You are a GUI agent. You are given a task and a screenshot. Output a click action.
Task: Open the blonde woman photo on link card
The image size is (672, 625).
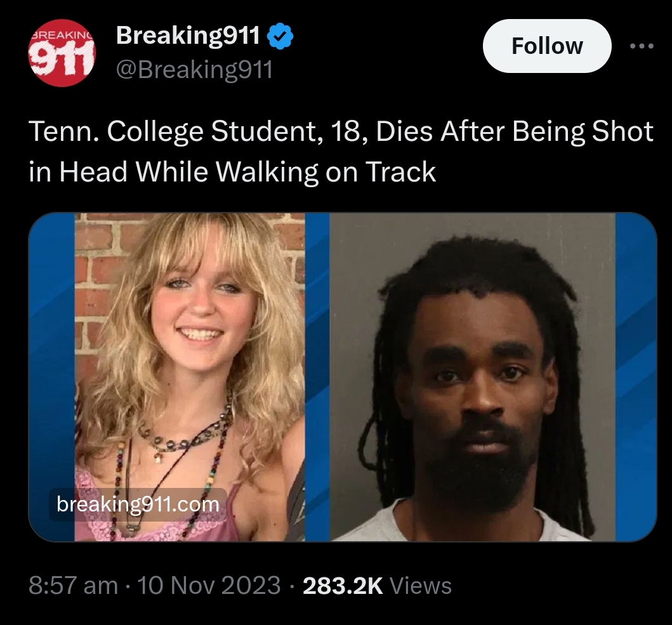190,377
